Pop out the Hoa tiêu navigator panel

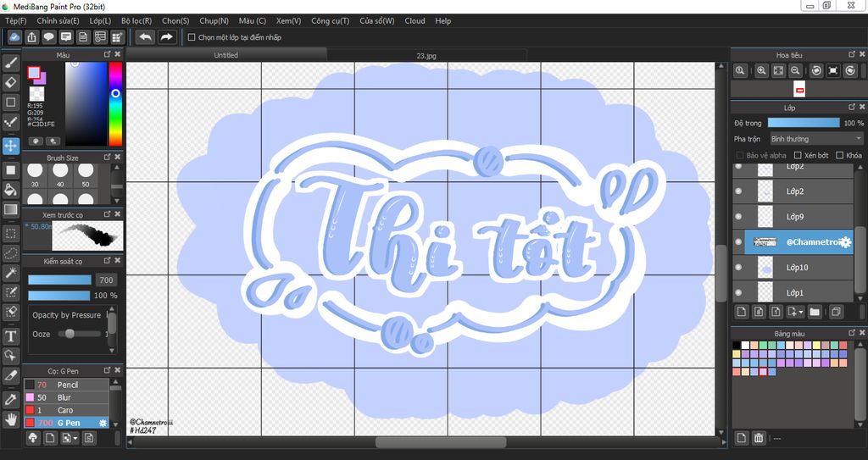[853, 54]
